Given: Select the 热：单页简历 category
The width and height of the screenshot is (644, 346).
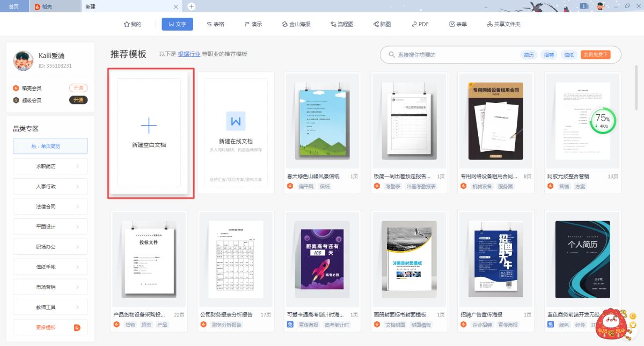Looking at the screenshot, I should [x=50, y=146].
